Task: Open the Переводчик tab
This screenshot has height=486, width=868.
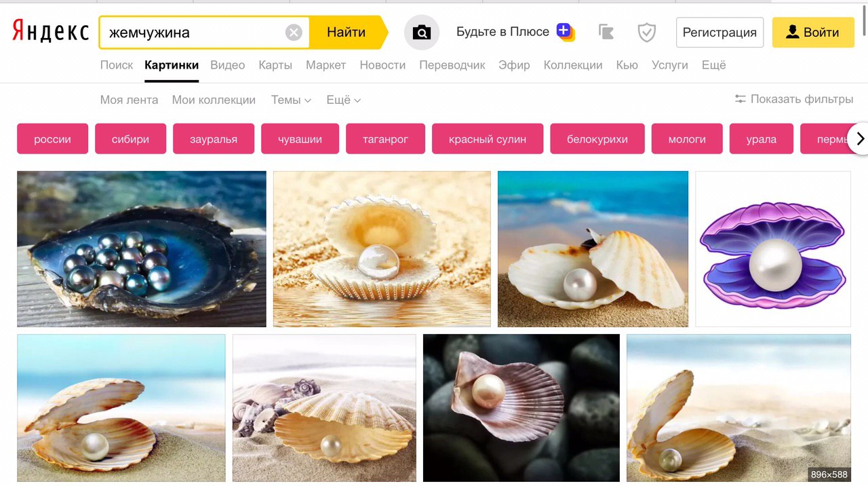Action: pyautogui.click(x=452, y=65)
